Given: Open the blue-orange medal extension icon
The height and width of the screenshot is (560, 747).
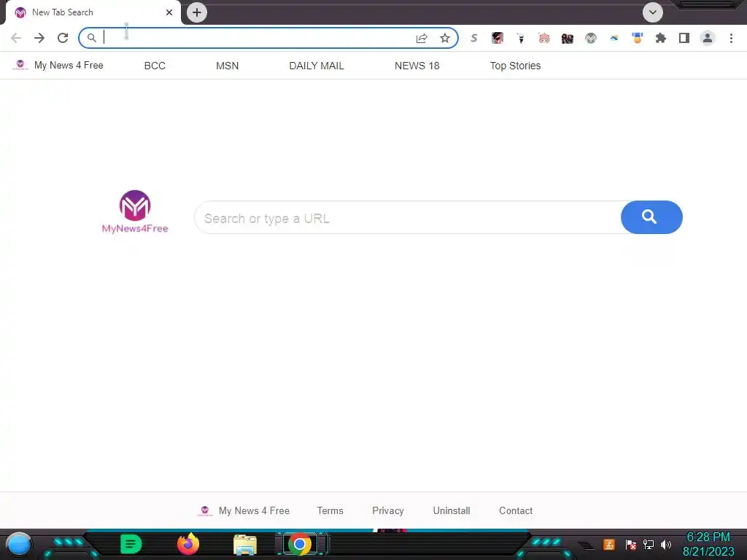Looking at the screenshot, I should (638, 38).
